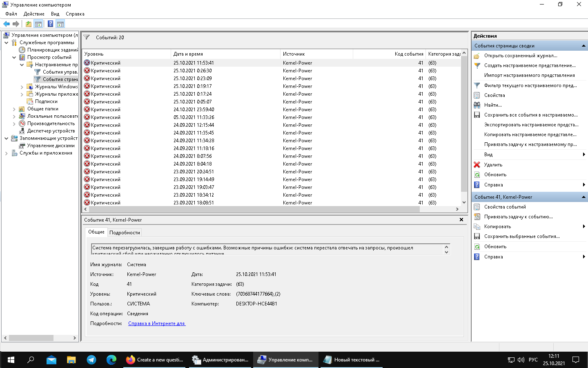Switch to the 'Администрирован...' taskbar window
This screenshot has height=368, width=588.
click(221, 360)
